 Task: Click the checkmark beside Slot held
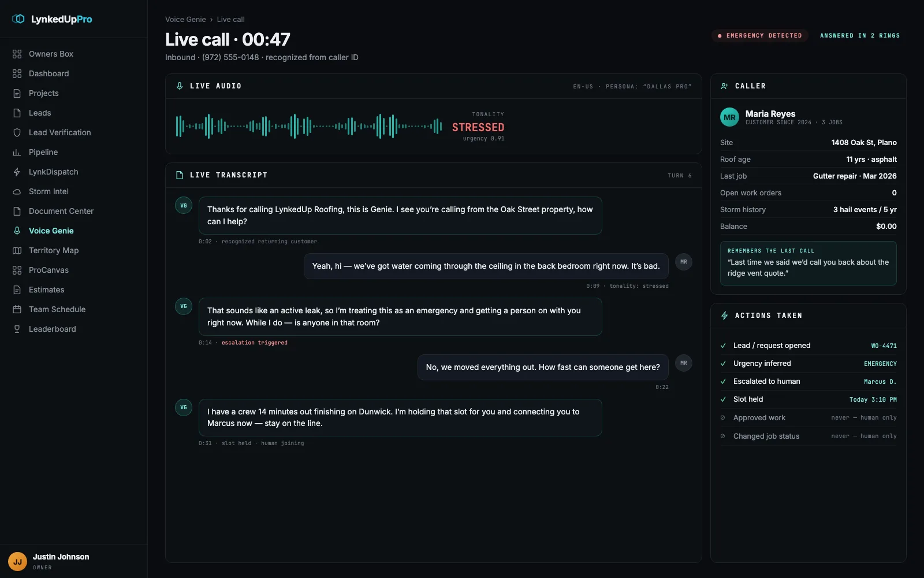pos(723,399)
